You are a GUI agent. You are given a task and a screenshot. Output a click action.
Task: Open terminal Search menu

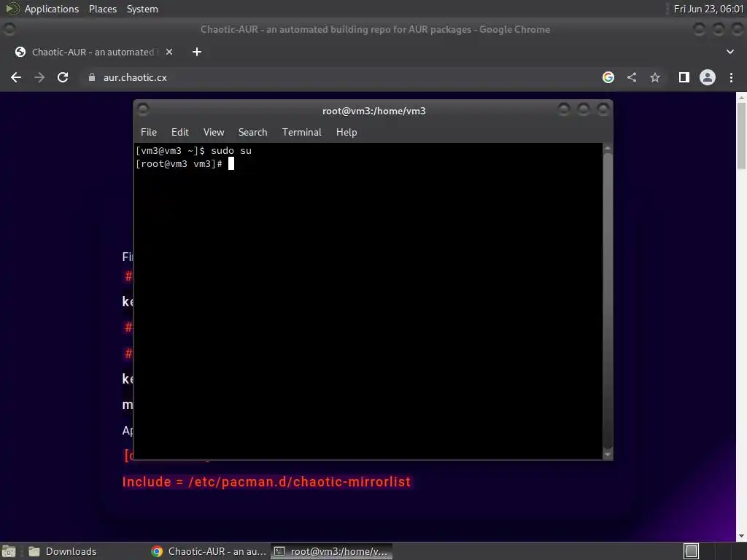click(x=253, y=133)
